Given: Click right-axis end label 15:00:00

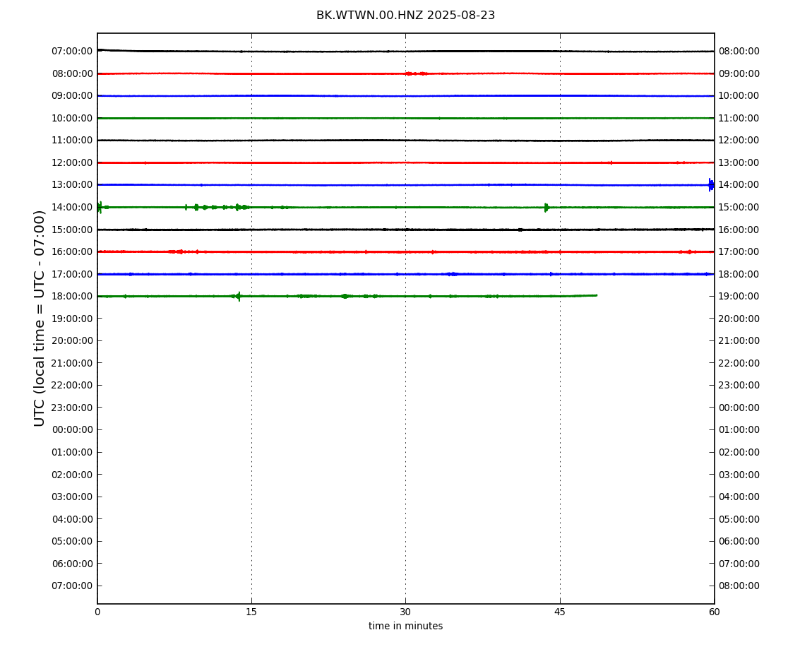Looking at the screenshot, I should point(739,207).
